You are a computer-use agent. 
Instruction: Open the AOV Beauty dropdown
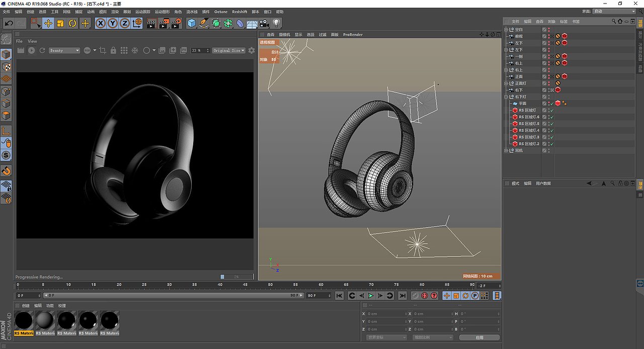(64, 50)
